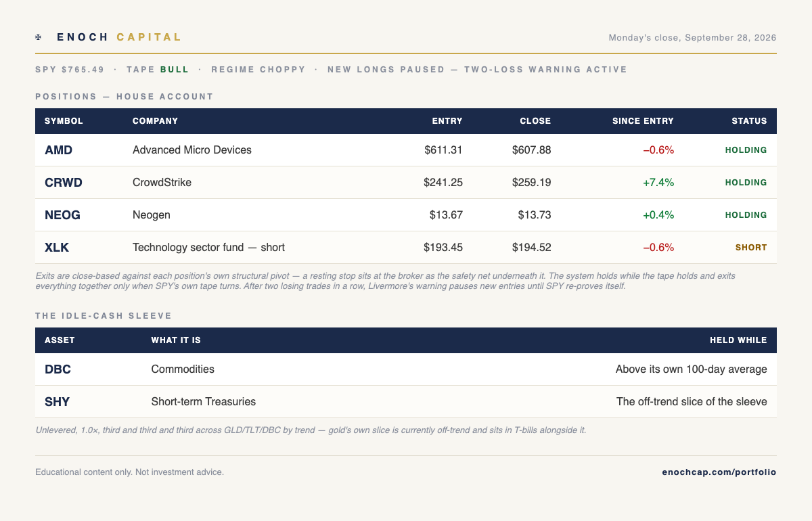Click the Neogen company name
The width and height of the screenshot is (812, 521).
click(152, 215)
